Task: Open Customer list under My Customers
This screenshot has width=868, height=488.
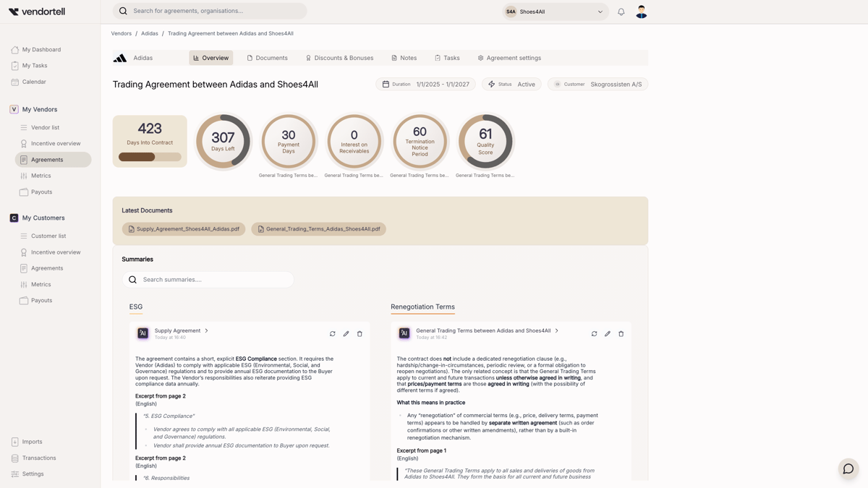Action: (48, 236)
